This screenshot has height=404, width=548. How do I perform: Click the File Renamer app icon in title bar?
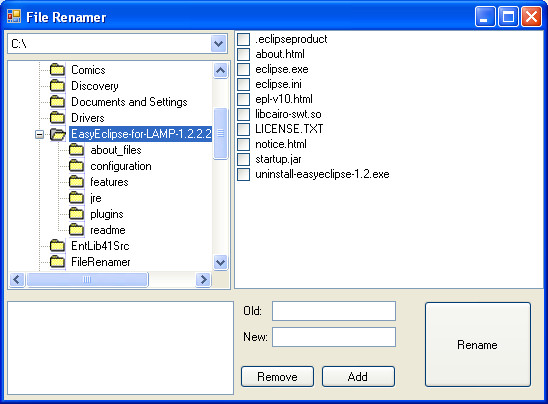click(x=14, y=16)
